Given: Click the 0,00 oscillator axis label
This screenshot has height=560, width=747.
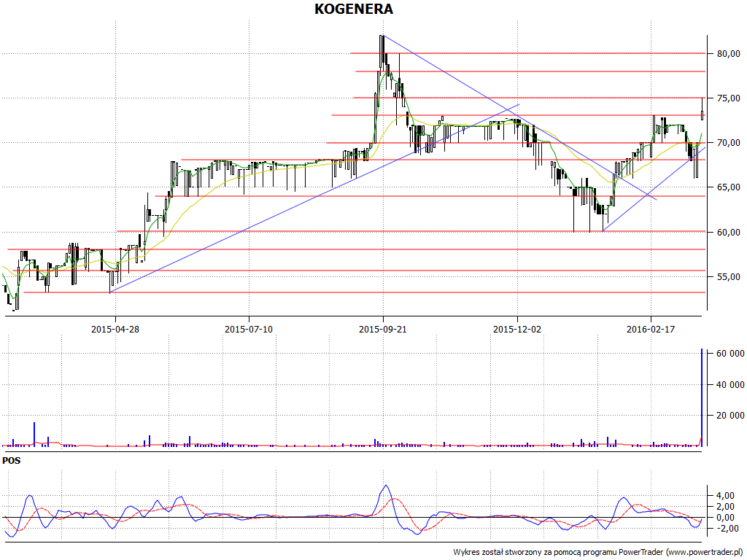Looking at the screenshot, I should click(x=724, y=518).
